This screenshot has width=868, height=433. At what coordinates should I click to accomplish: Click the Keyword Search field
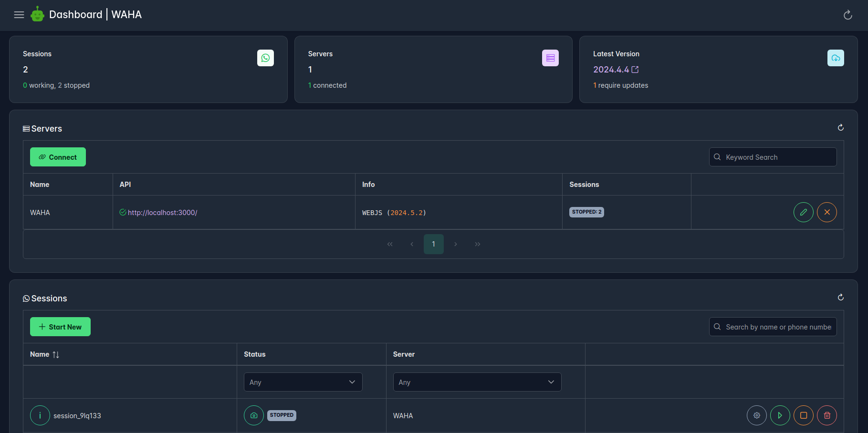[773, 157]
